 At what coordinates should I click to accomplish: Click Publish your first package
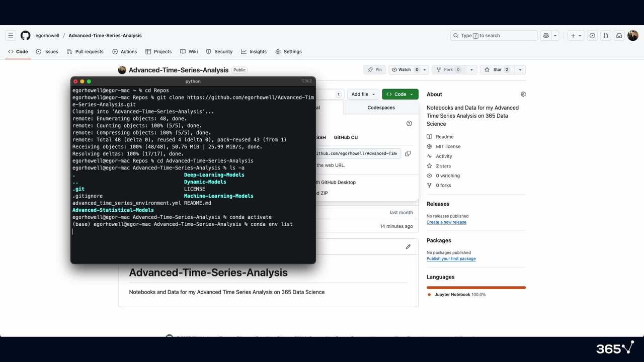pos(451,258)
